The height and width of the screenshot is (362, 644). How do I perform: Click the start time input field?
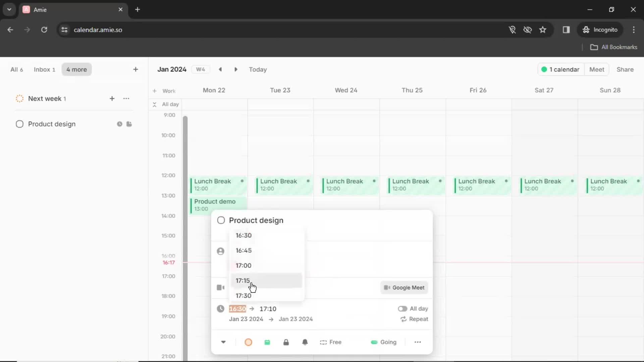pos(237,308)
